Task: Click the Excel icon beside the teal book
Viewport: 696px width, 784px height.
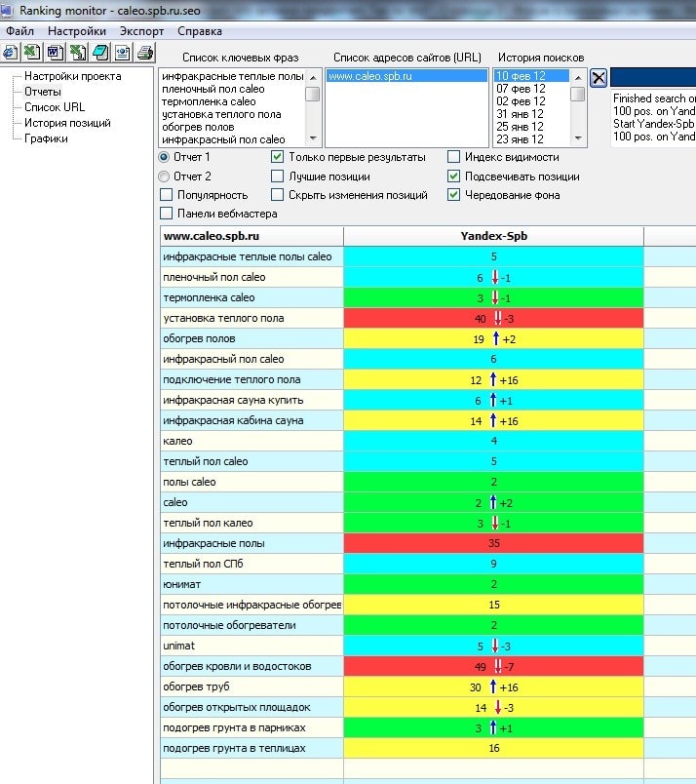Action: (x=77, y=52)
